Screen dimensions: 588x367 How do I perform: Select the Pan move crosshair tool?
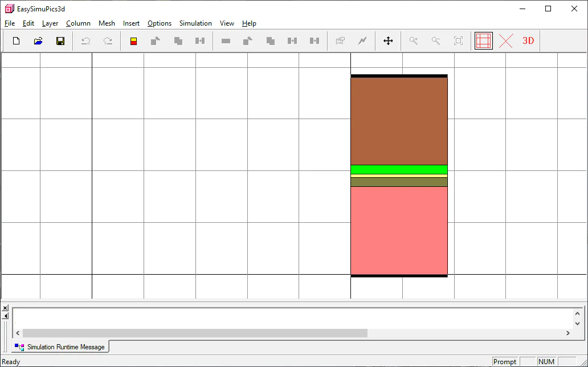pos(388,41)
